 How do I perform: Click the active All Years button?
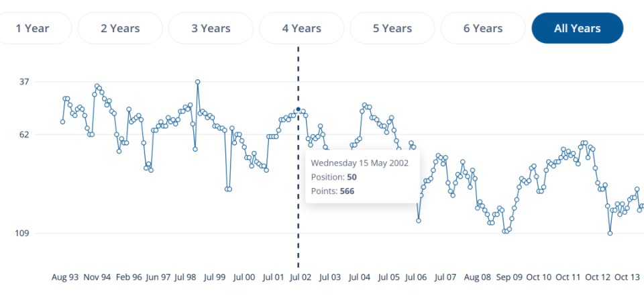coord(578,28)
